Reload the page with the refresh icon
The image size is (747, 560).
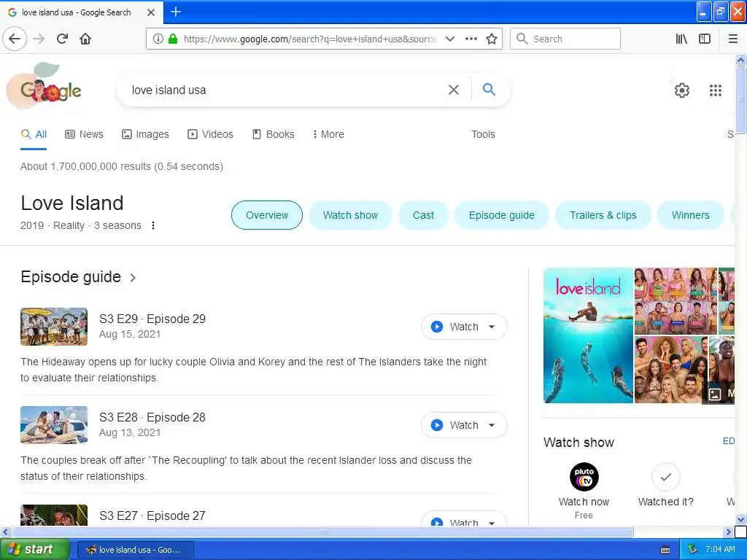pos(62,39)
